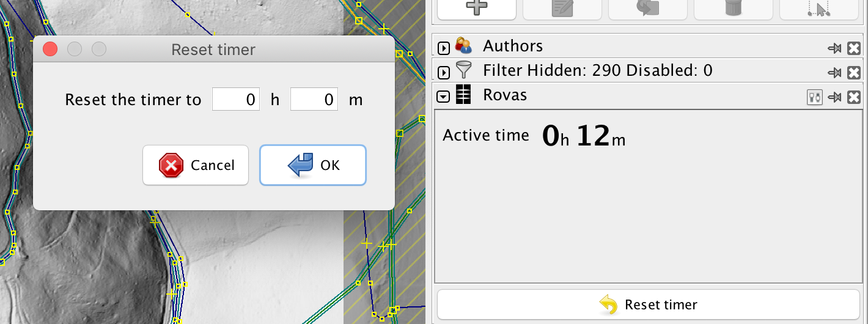Expand the Filter panel

pyautogui.click(x=444, y=73)
